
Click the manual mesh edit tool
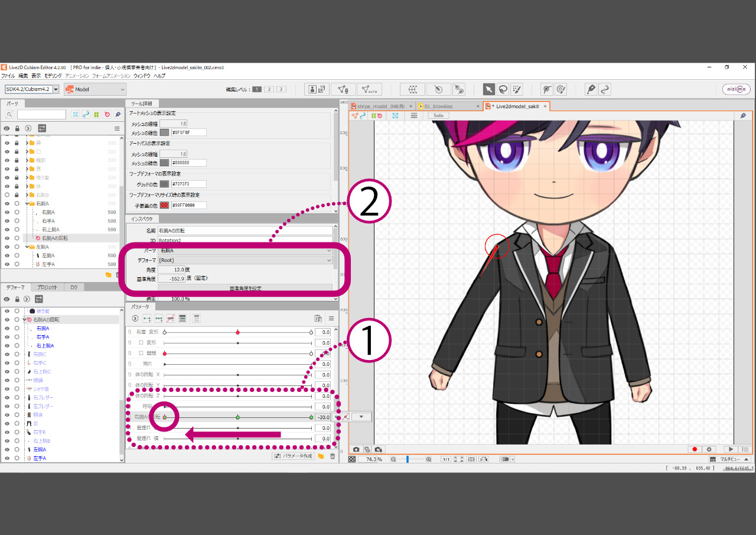point(343,89)
